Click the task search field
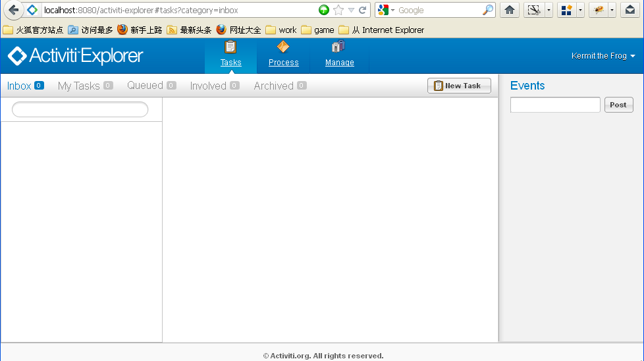 pyautogui.click(x=80, y=109)
